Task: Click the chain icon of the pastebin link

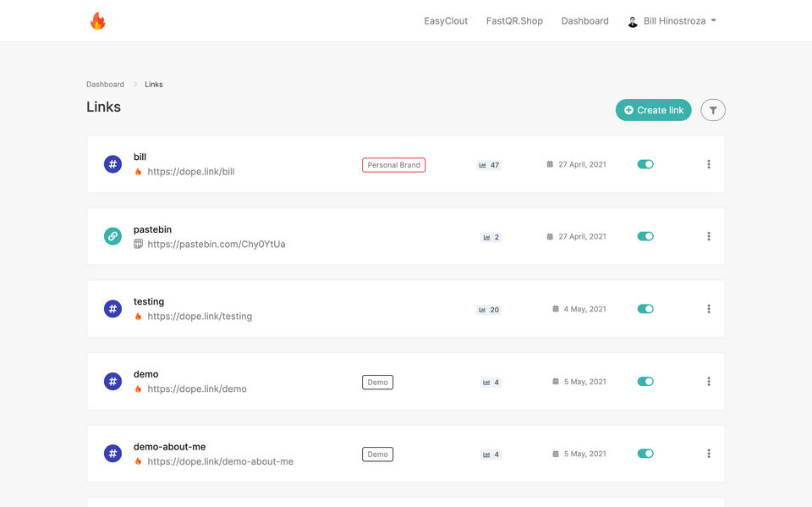Action: coord(112,236)
